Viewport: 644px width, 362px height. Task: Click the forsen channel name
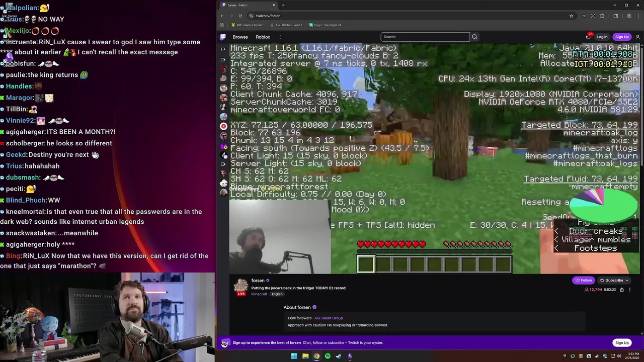258,281
